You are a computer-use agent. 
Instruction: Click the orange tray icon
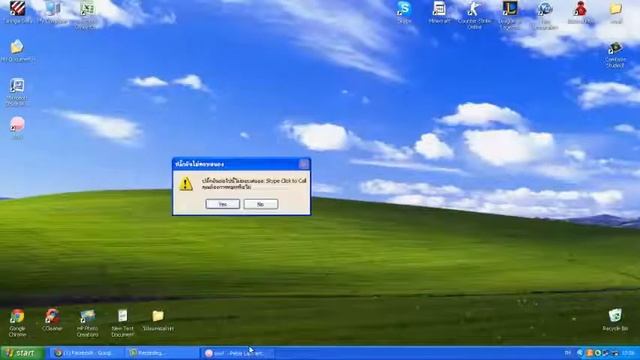[589, 353]
